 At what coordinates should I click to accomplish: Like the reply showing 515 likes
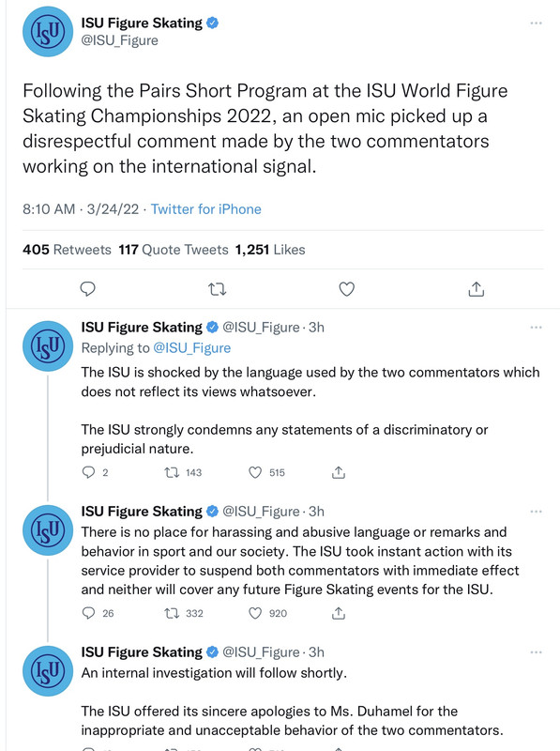255,473
